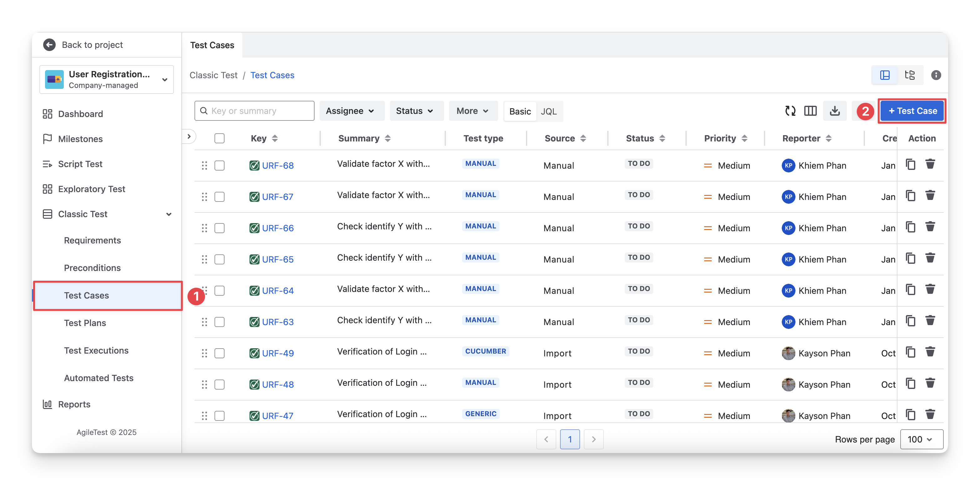Tick the select-all checkbox in the header
This screenshot has height=485, width=980.
[x=220, y=138]
